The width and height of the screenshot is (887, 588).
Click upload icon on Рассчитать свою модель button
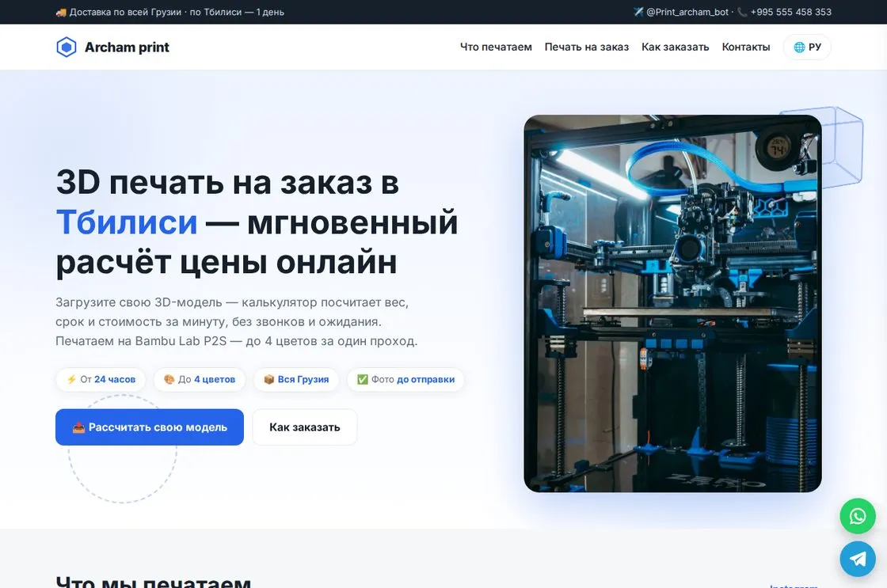point(78,427)
